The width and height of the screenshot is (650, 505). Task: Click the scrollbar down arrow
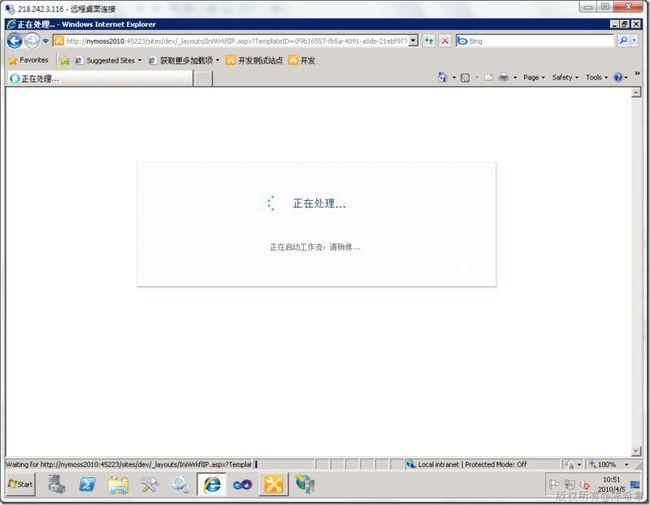[636, 452]
